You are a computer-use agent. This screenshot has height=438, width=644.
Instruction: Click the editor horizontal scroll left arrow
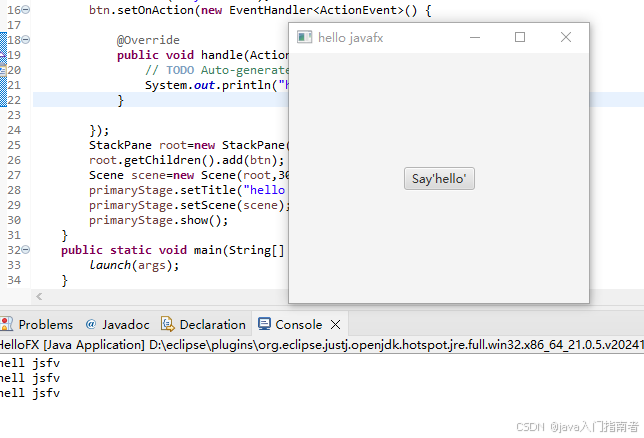[39, 296]
